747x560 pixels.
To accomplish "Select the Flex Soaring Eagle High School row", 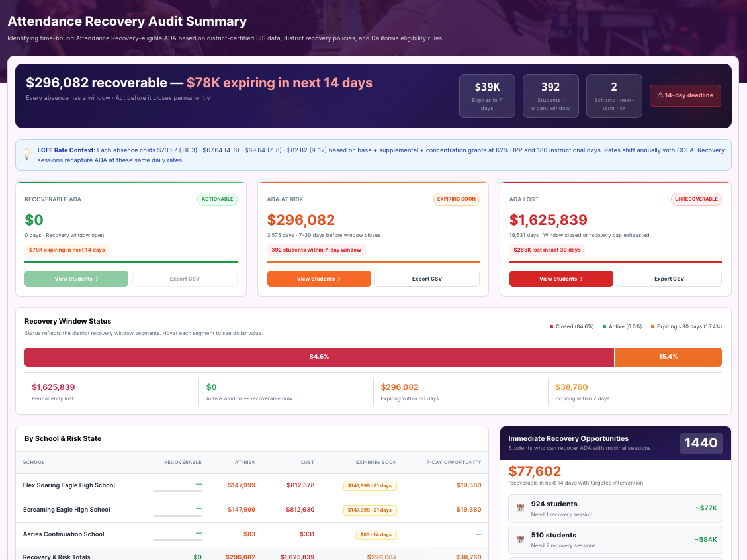I will coord(252,486).
